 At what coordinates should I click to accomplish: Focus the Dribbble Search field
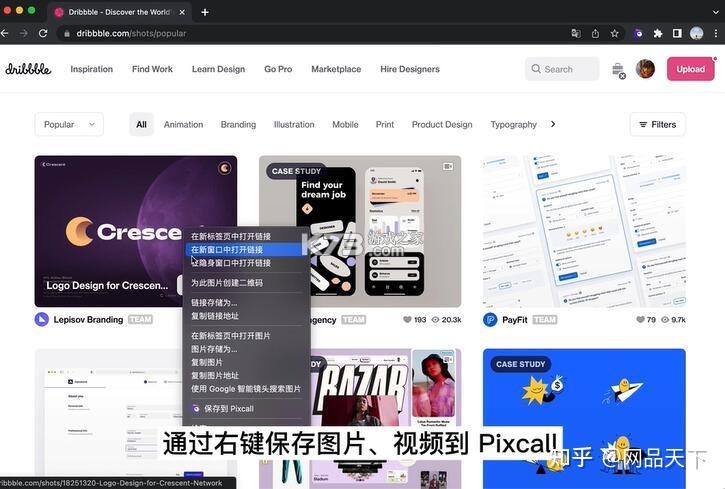tap(562, 69)
